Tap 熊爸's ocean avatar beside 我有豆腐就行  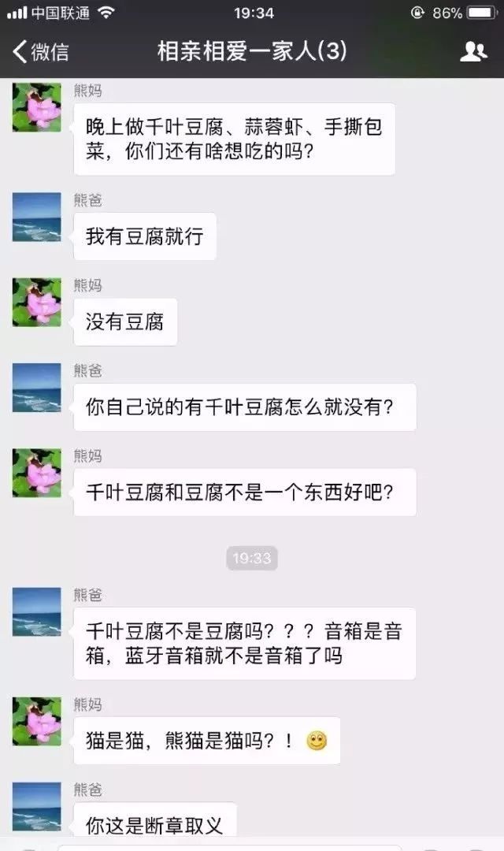click(x=37, y=217)
